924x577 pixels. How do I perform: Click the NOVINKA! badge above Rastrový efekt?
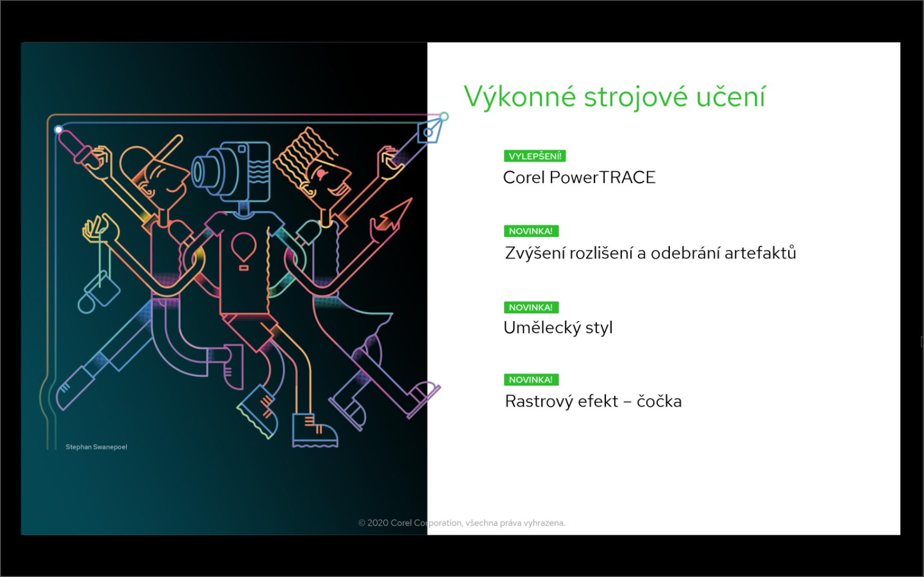(530, 380)
